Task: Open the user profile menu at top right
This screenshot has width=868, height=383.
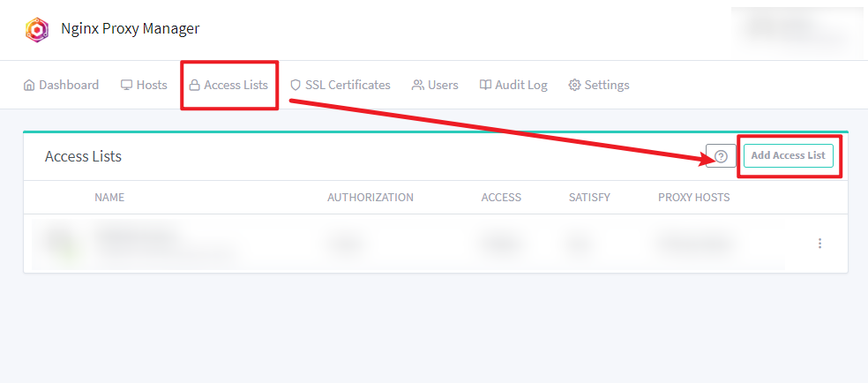Action: (x=797, y=29)
